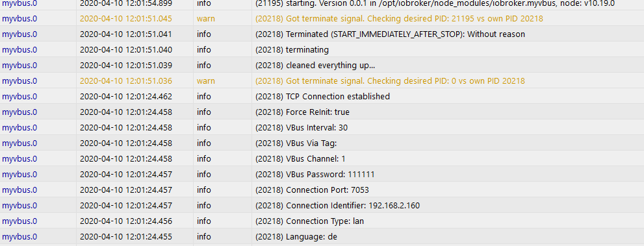Select the 'Terminated (START_IMMEDIATELY_AFTER_STOP)' log message
This screenshot has height=246, width=644.
[390, 34]
